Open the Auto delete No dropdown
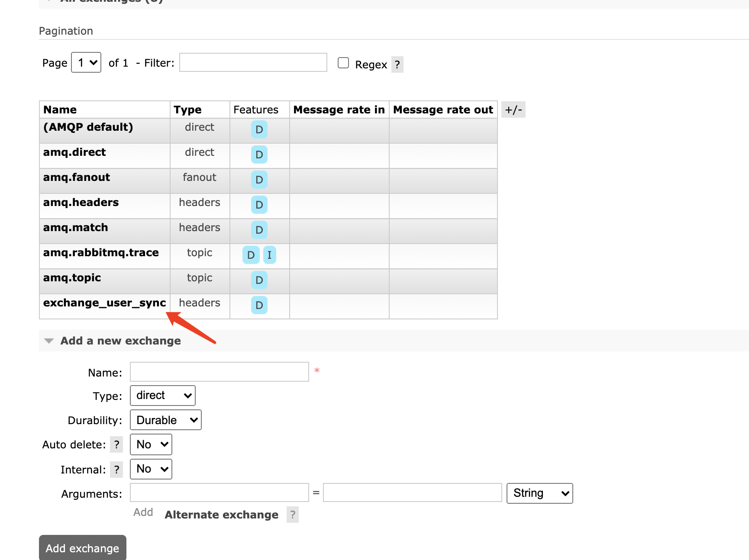The height and width of the screenshot is (560, 749). pos(151,444)
